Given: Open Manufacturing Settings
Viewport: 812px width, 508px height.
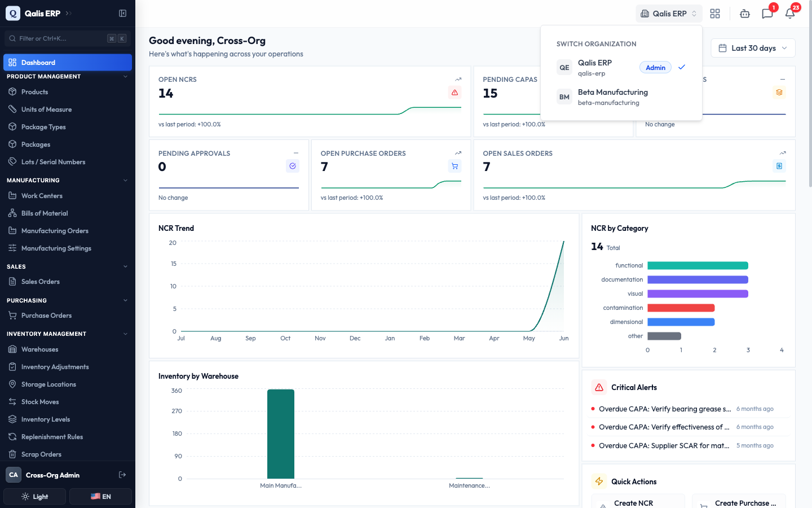Looking at the screenshot, I should (68, 248).
